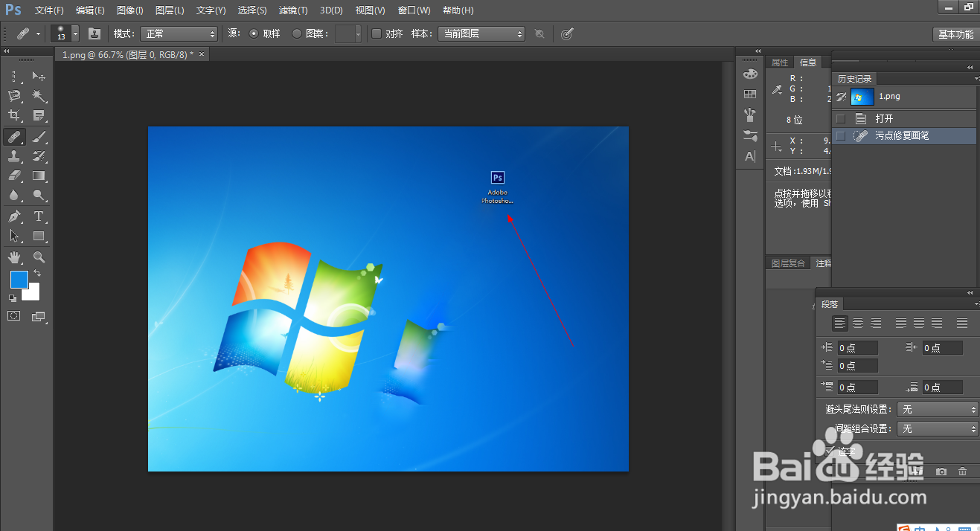Open the 间距组合设置 dropdown
This screenshot has height=531, width=980.
click(938, 429)
